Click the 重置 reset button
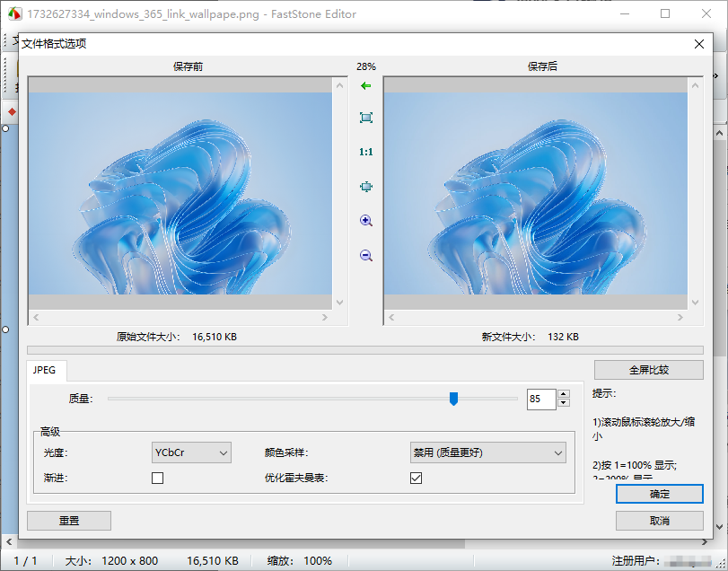Image resolution: width=728 pixels, height=571 pixels. tap(68, 521)
